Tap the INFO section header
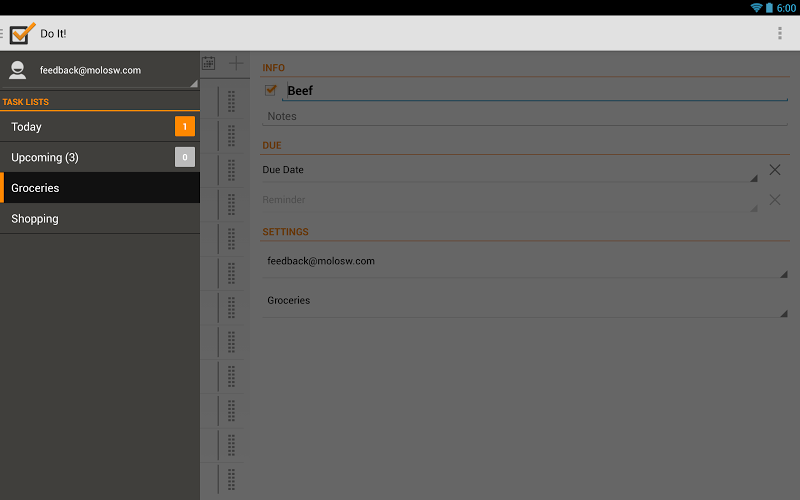Viewport: 800px width, 500px height. point(273,68)
